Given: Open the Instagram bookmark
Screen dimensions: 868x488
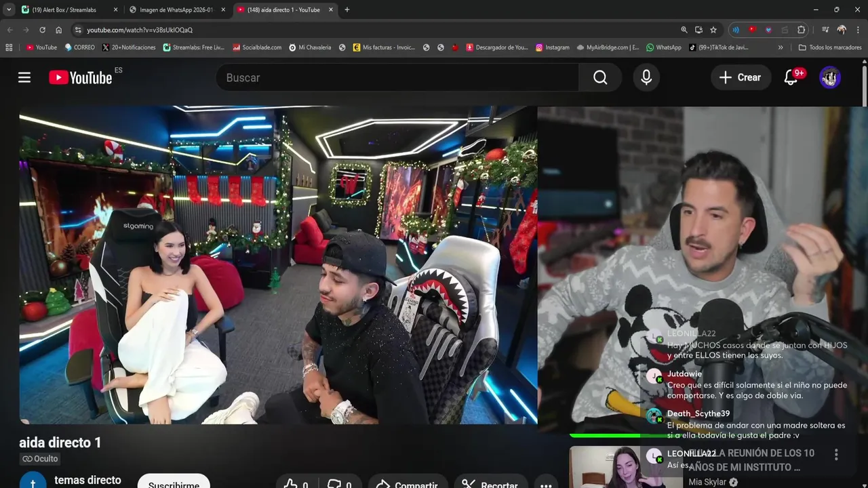Looking at the screenshot, I should pos(552,47).
